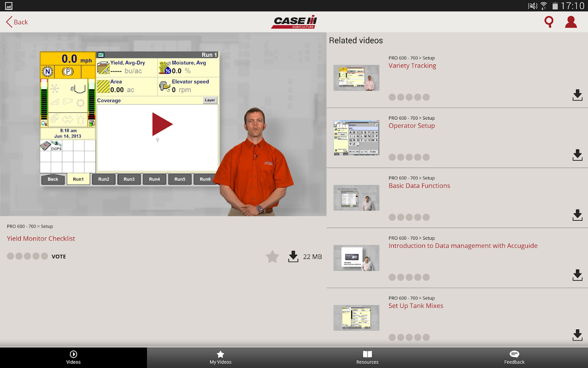This screenshot has height=368, width=588.
Task: Open the Feedback tab
Action: 514,357
